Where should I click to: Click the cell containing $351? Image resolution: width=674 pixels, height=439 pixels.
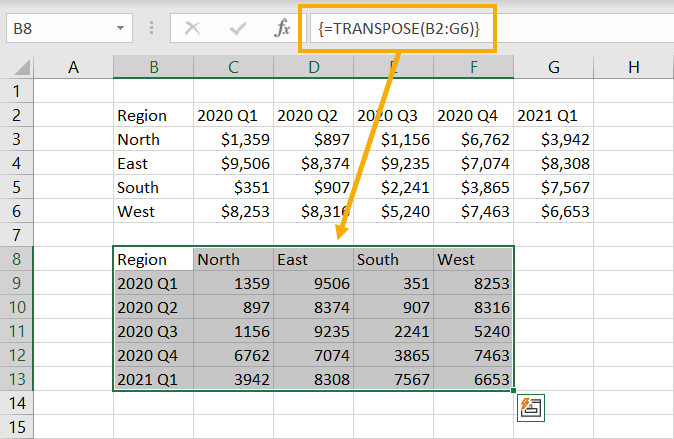tap(233, 187)
